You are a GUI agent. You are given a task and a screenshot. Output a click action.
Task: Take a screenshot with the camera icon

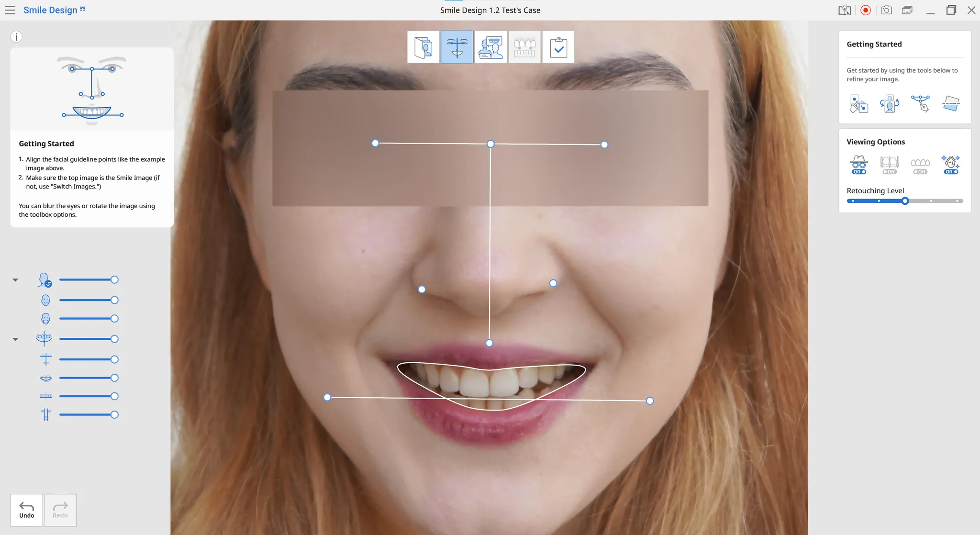click(887, 10)
